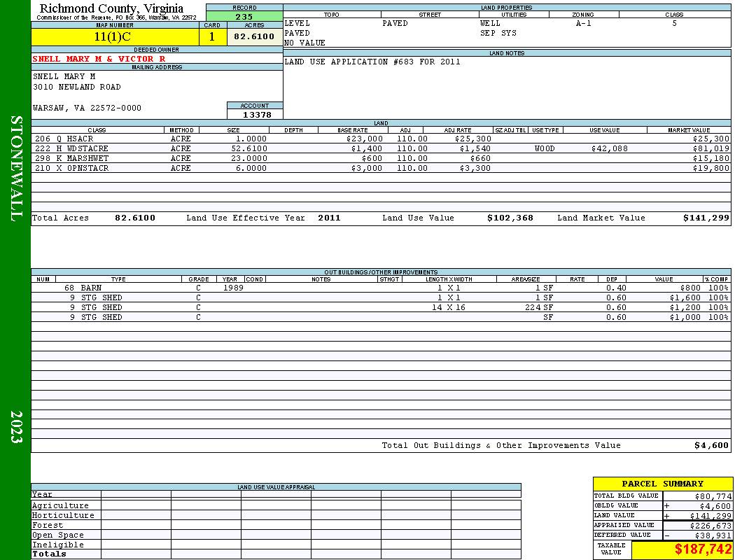Select the 210 X OPNSTACR land row

tap(381, 168)
